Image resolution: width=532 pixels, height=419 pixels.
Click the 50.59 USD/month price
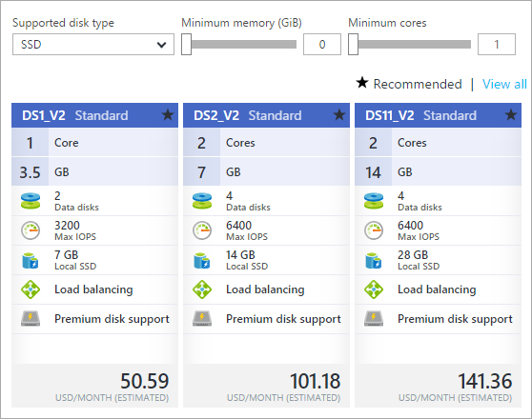[145, 381]
